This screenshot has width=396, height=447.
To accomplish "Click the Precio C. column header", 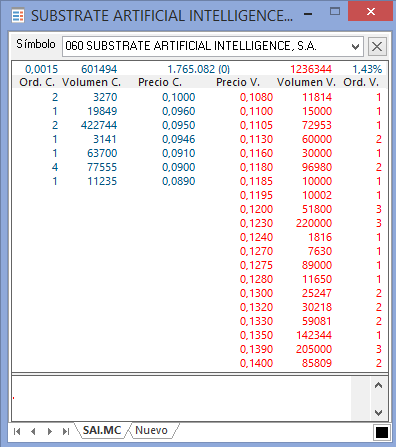I will click(160, 82).
